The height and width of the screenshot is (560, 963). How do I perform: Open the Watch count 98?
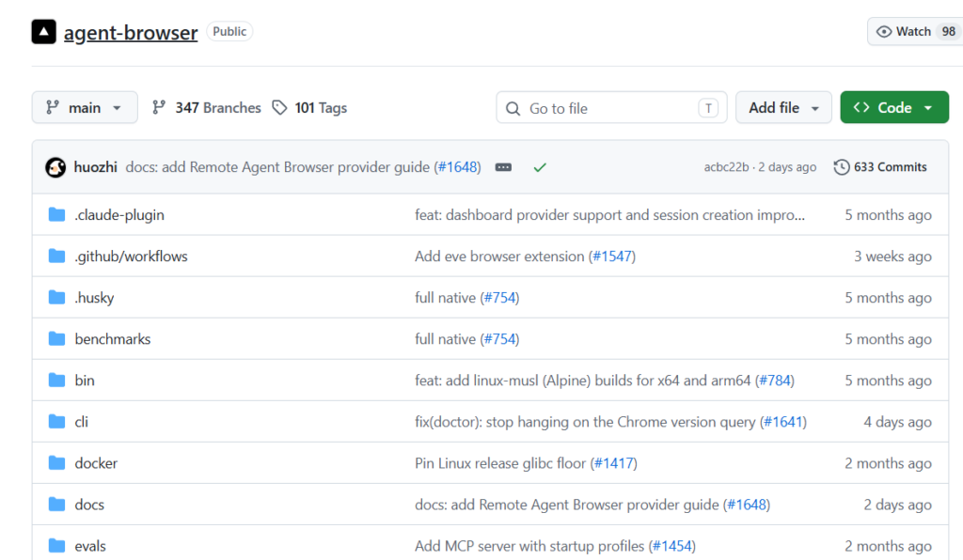948,32
